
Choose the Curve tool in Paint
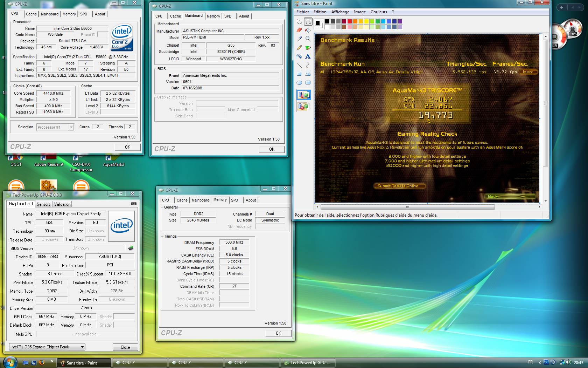[308, 65]
